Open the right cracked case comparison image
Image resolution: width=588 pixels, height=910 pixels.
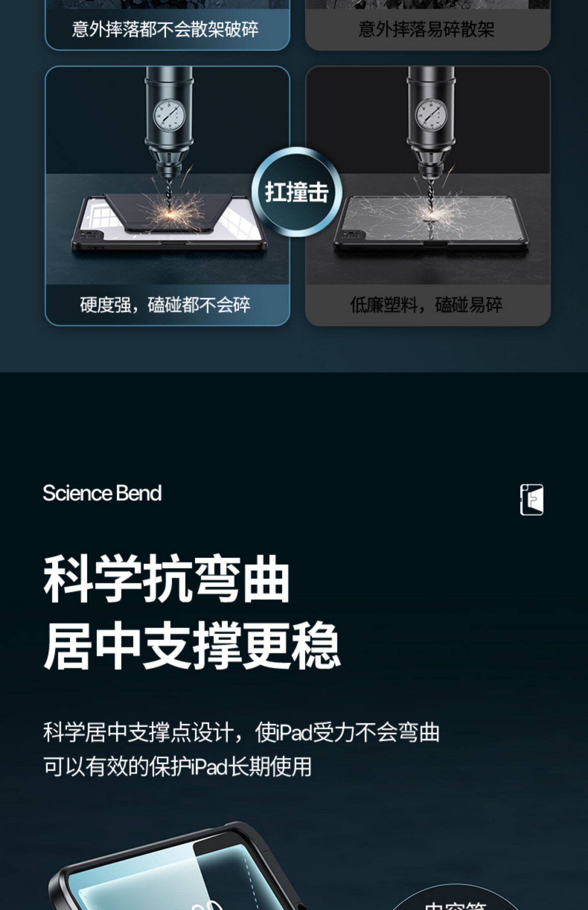pyautogui.click(x=428, y=175)
